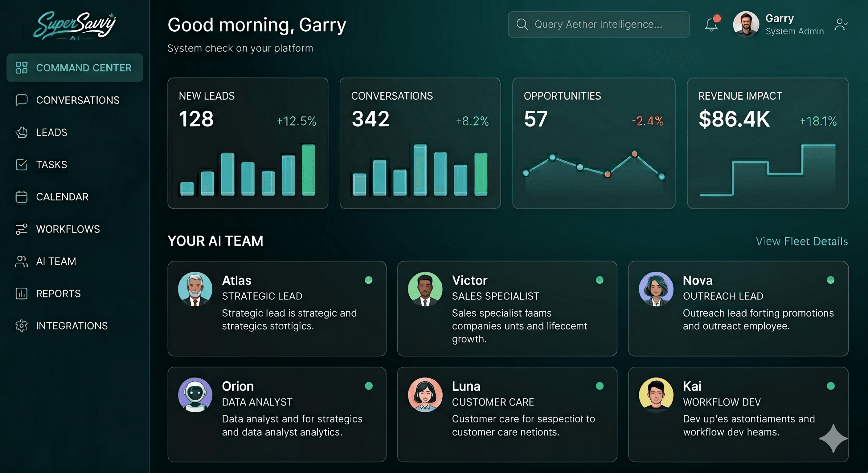Open AI Team from the sidebar
Screen dimensions: 868x473
[75, 261]
